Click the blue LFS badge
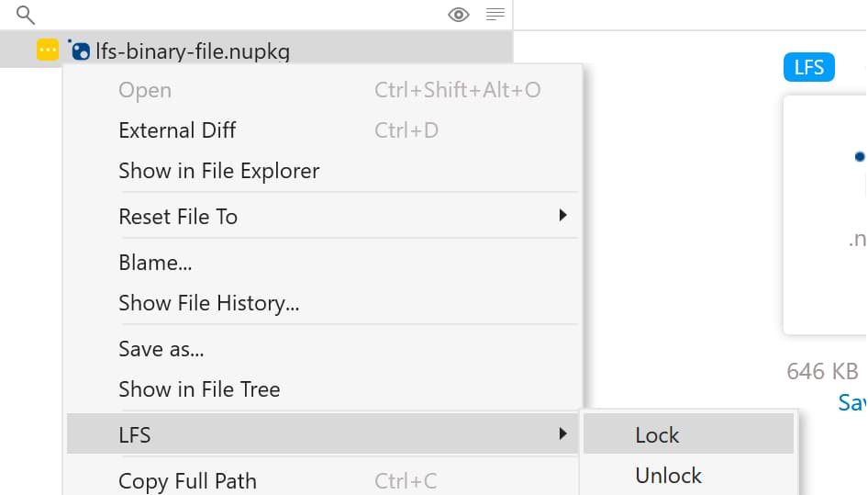This screenshot has width=868, height=495. [x=808, y=67]
